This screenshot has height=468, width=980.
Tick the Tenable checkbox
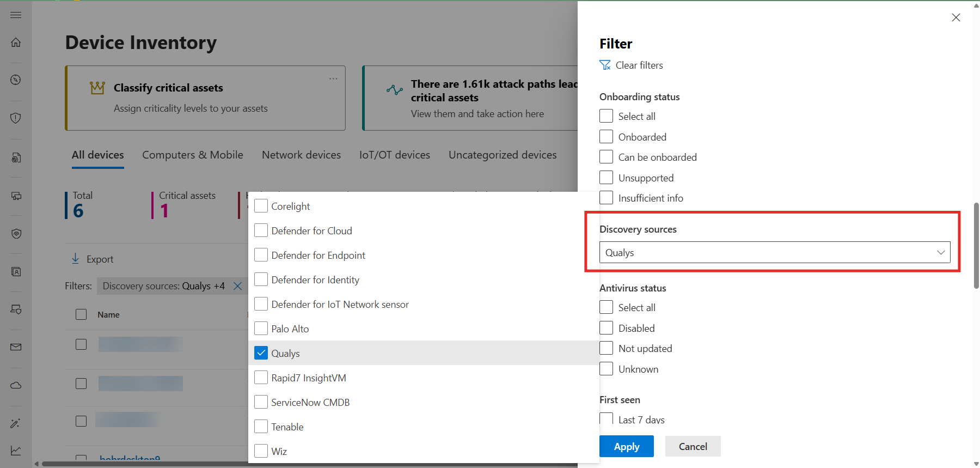pos(261,427)
